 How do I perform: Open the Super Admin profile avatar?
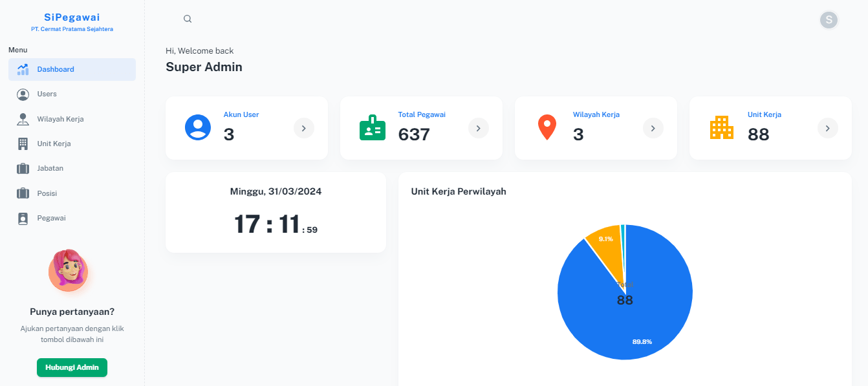(829, 19)
